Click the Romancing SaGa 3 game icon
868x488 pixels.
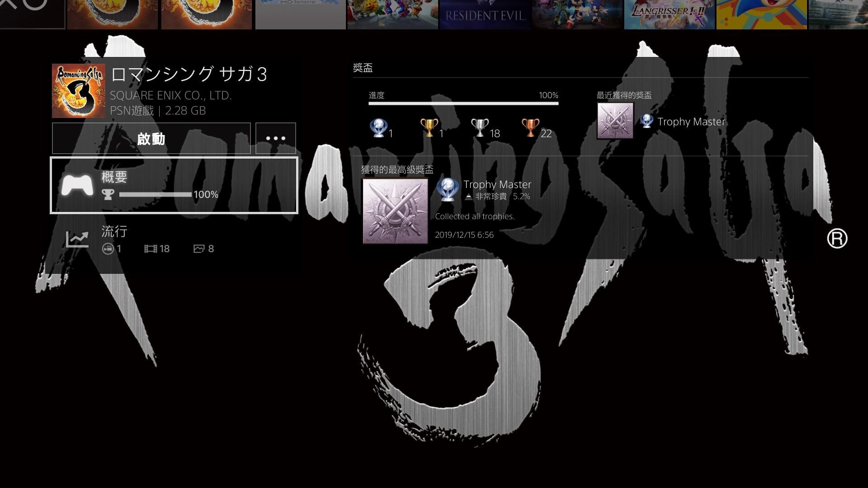79,91
